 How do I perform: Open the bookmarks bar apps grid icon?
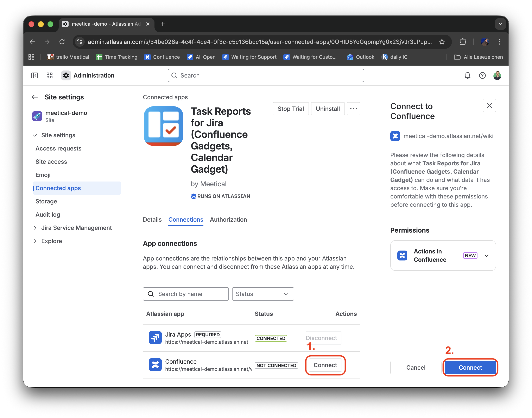[x=31, y=57]
